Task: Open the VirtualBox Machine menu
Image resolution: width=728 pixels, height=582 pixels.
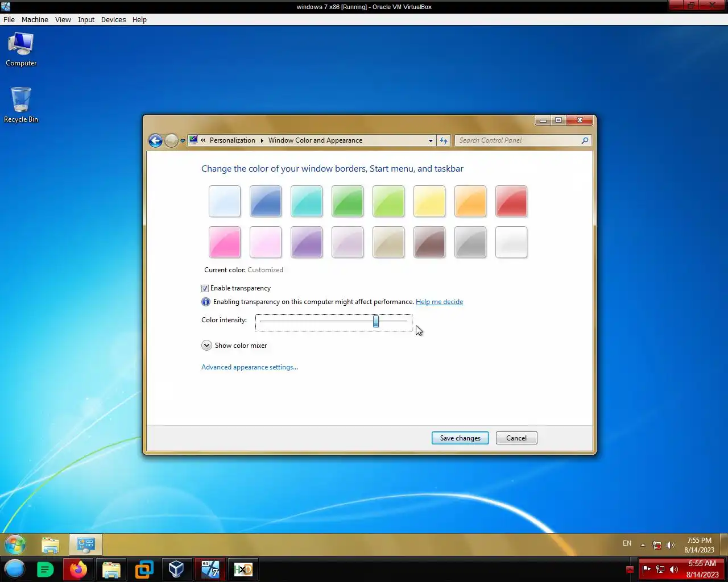Action: coord(35,19)
